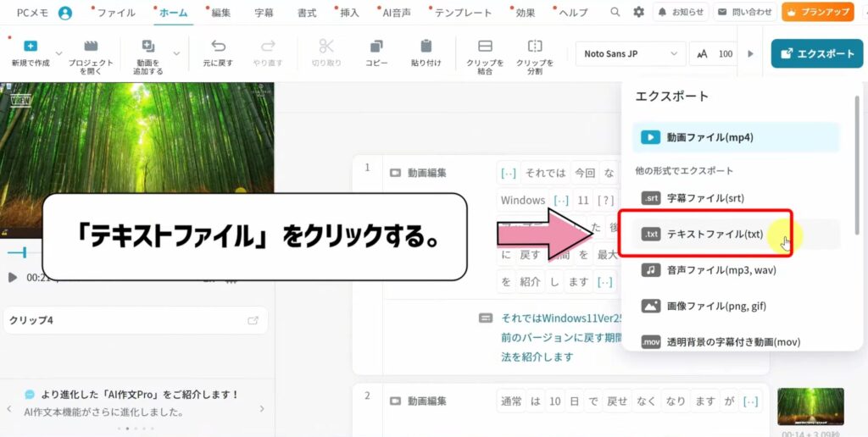Split clip with クリップを分割 icon

(535, 47)
